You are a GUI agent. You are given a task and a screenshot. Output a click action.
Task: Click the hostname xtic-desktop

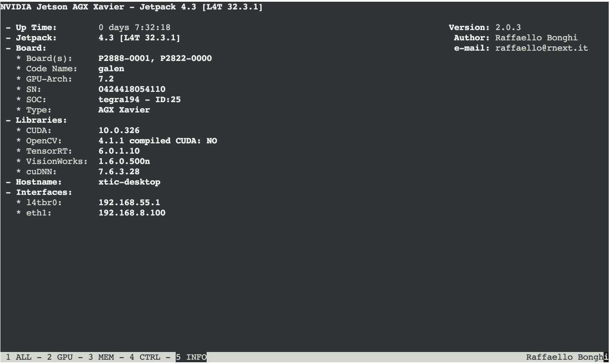(129, 182)
